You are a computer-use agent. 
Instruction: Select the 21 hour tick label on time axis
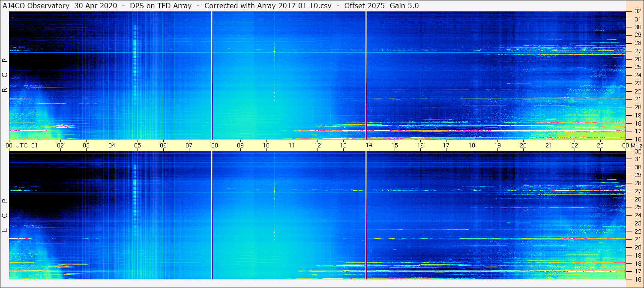click(x=549, y=146)
